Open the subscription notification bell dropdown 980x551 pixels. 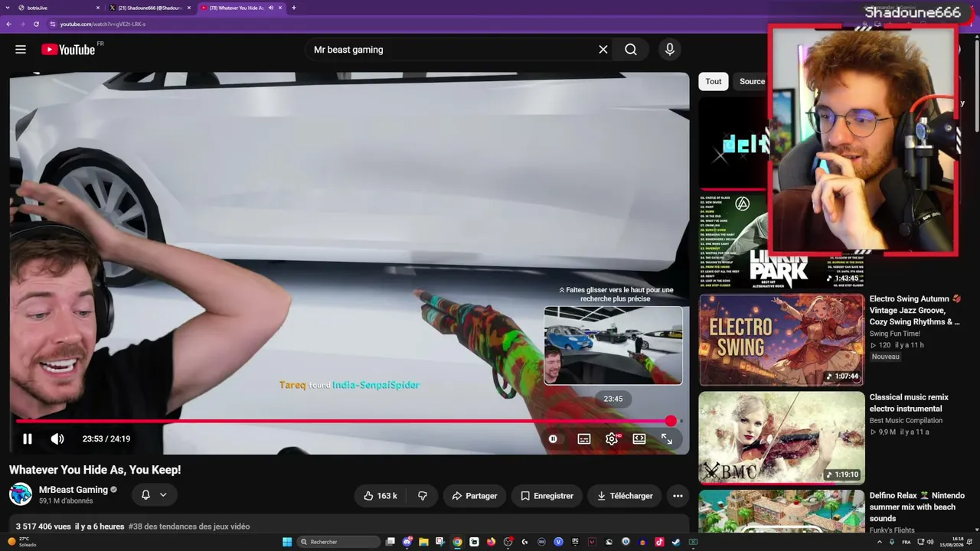154,495
